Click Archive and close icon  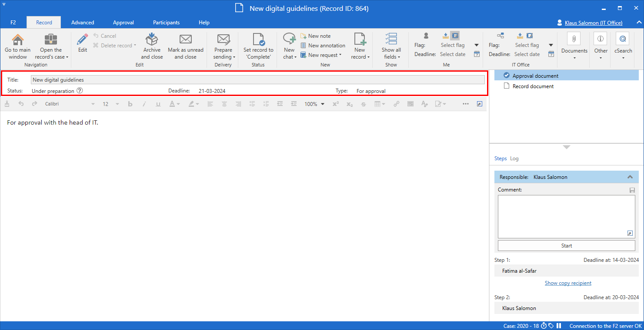click(x=152, y=40)
